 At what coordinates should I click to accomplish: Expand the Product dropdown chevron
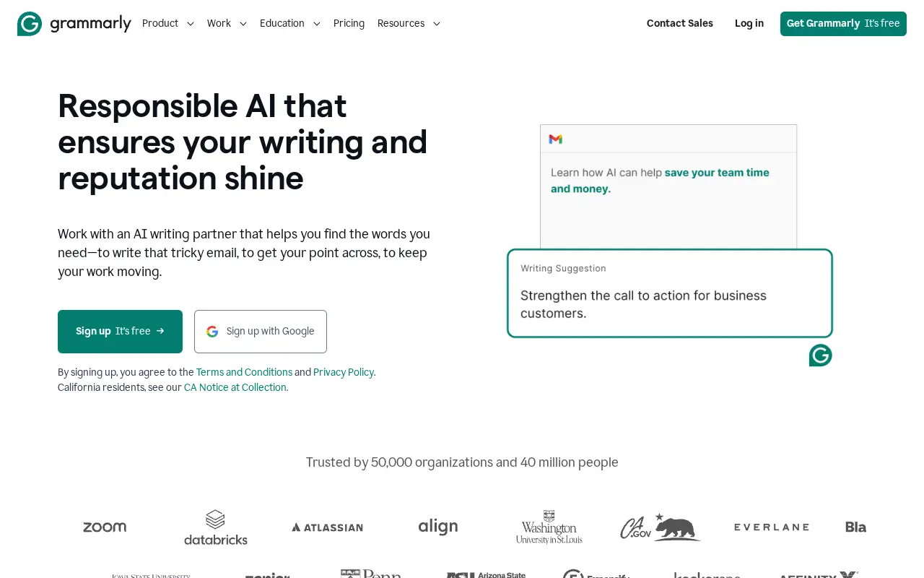[x=191, y=24]
